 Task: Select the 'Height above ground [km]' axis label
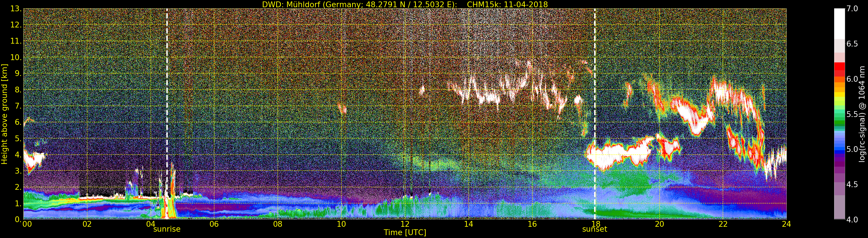point(4,114)
